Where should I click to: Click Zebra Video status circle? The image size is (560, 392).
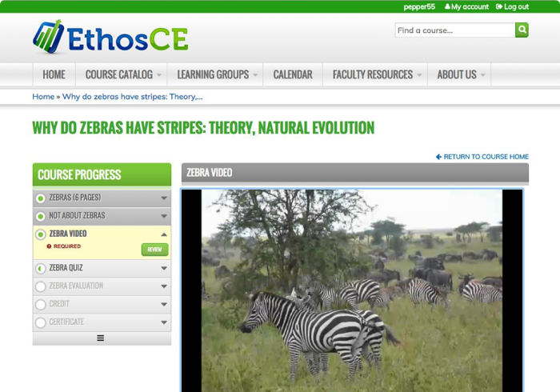(x=41, y=234)
